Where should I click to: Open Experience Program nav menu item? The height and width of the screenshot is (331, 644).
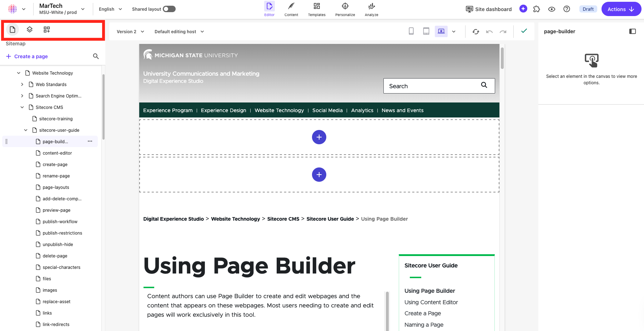(x=168, y=110)
